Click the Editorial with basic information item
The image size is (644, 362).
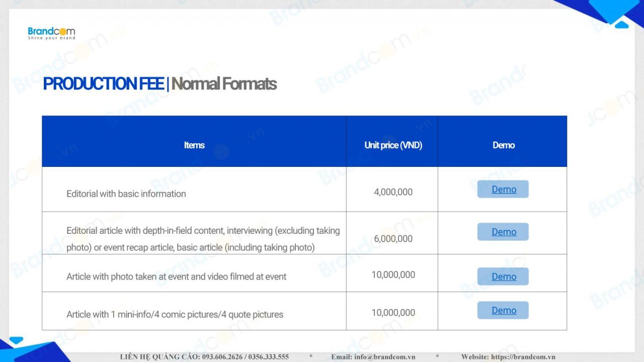click(126, 194)
